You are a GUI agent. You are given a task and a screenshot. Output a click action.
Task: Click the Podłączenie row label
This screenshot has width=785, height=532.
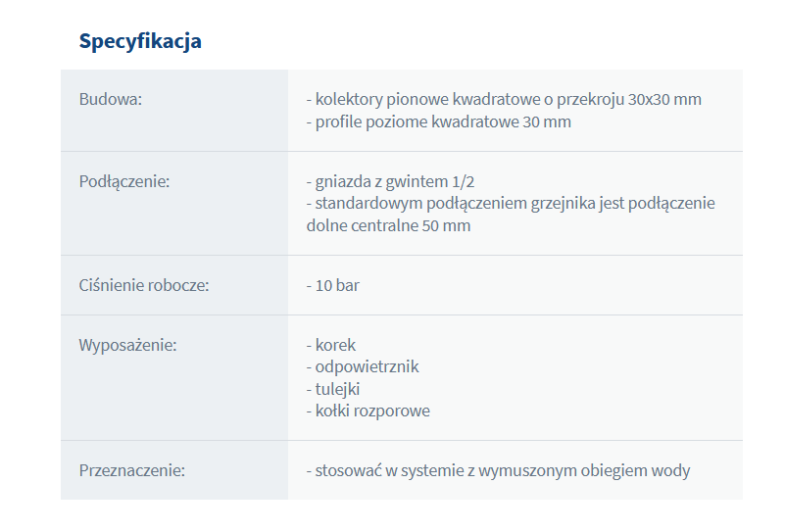pyautogui.click(x=123, y=181)
